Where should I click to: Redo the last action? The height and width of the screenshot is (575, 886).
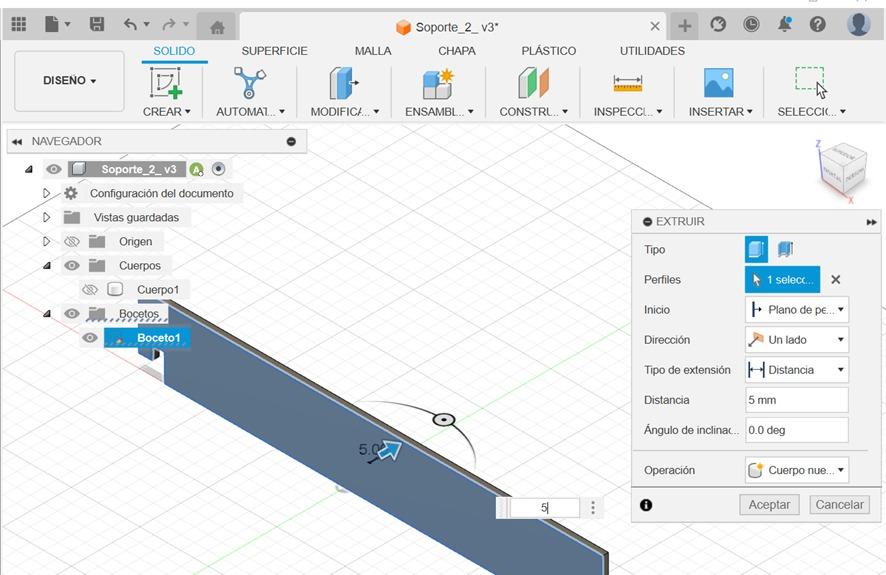[169, 24]
